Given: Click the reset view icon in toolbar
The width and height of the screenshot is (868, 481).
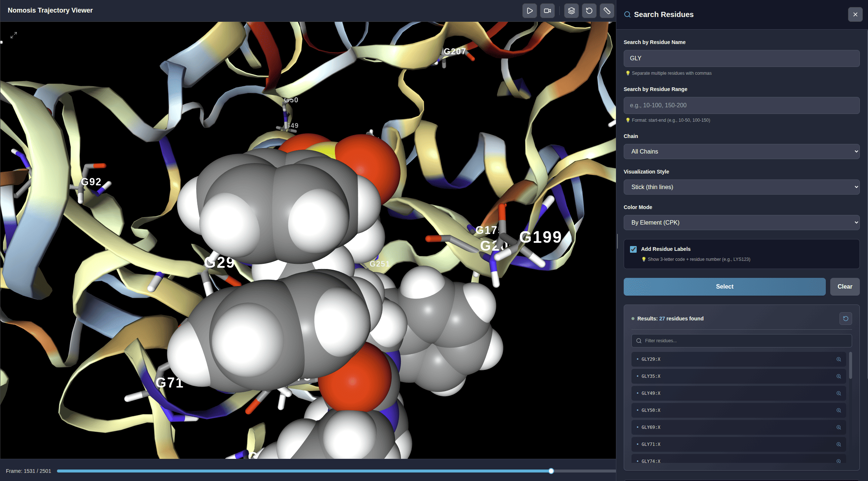Looking at the screenshot, I should tap(589, 11).
